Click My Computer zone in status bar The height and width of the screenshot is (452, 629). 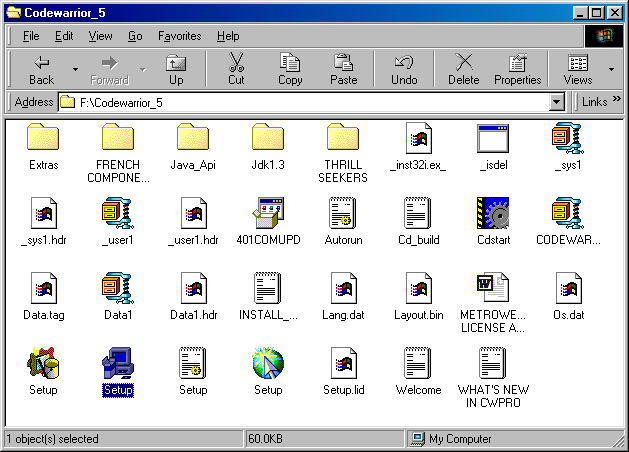coord(515,439)
